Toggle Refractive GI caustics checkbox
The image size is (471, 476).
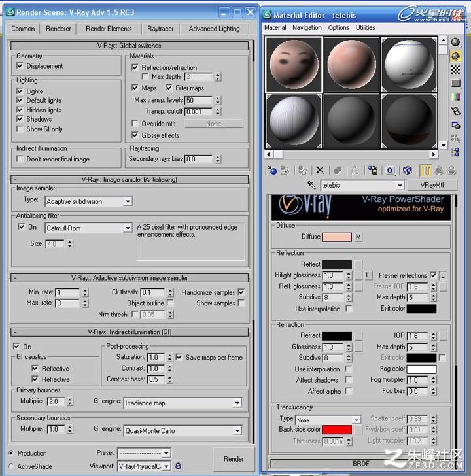[x=35, y=379]
